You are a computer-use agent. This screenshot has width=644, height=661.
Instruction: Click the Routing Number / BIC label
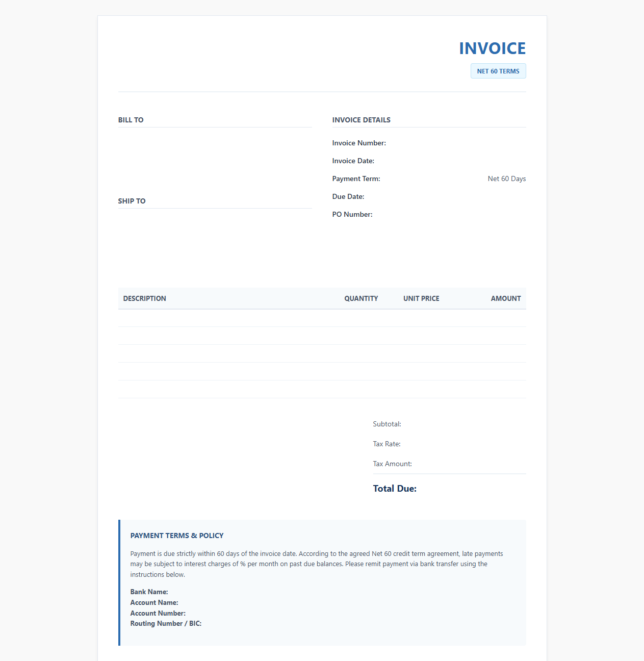click(166, 623)
